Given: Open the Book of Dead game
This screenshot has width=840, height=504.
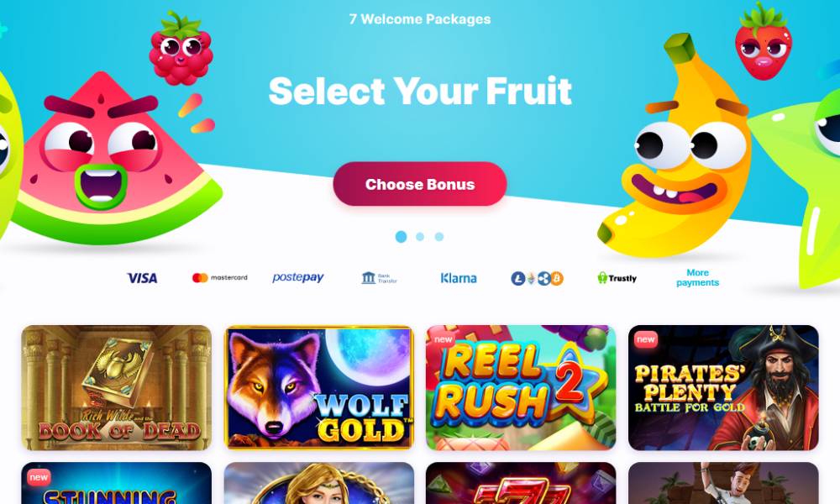Looking at the screenshot, I should tap(116, 388).
